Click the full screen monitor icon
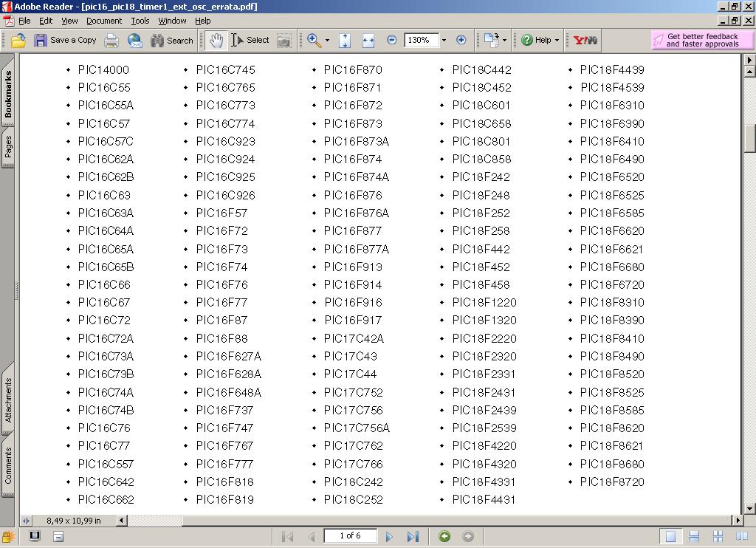The image size is (756, 548). click(x=35, y=536)
